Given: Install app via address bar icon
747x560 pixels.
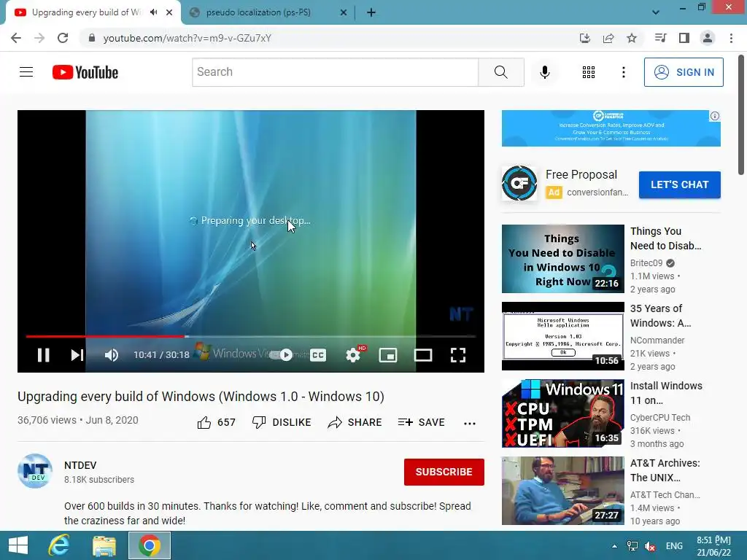Looking at the screenshot, I should coord(584,38).
